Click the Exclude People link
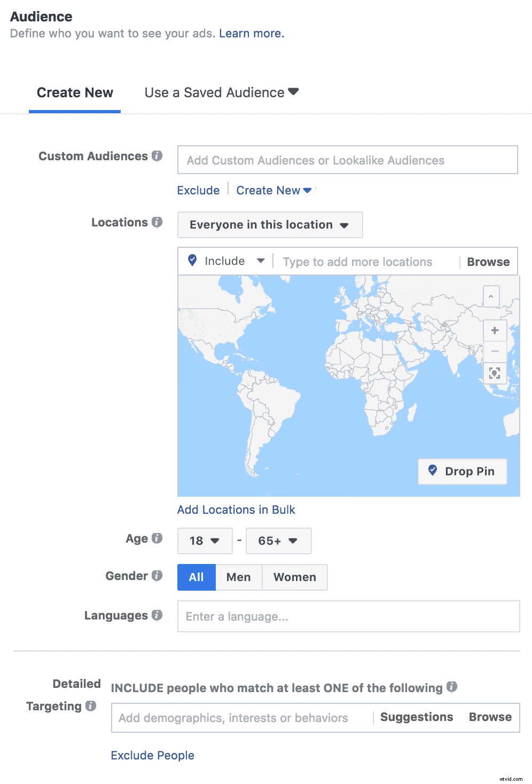532x784 pixels. [152, 755]
